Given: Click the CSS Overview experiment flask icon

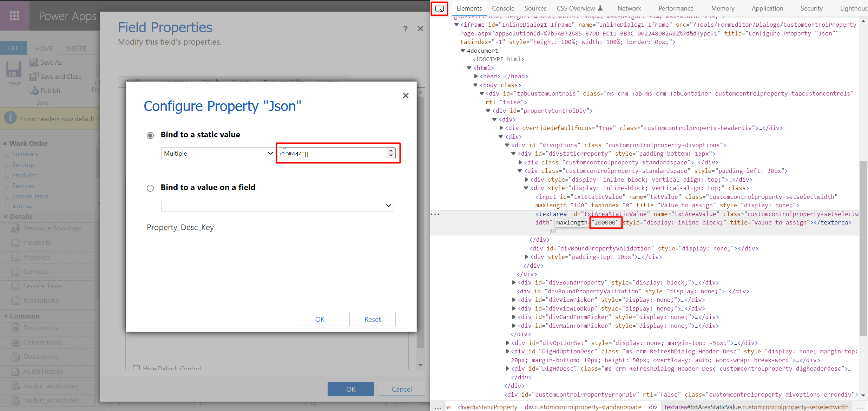Looking at the screenshot, I should (x=600, y=8).
